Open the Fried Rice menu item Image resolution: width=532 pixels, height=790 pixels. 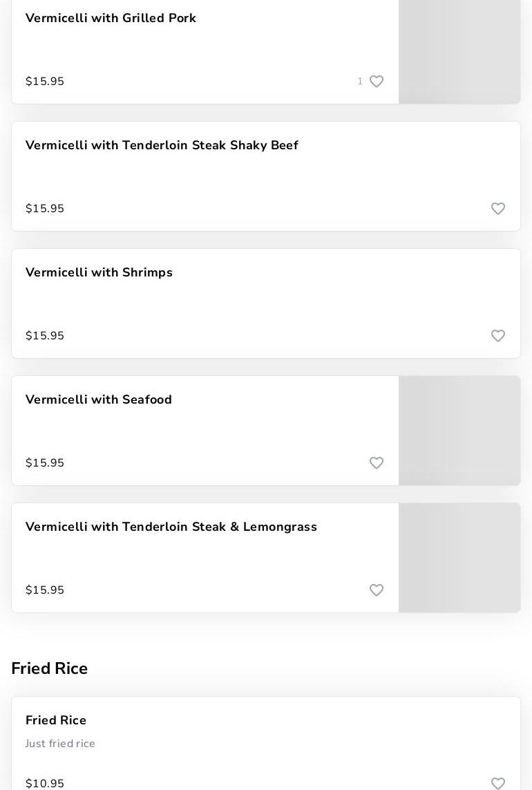pyautogui.click(x=56, y=721)
